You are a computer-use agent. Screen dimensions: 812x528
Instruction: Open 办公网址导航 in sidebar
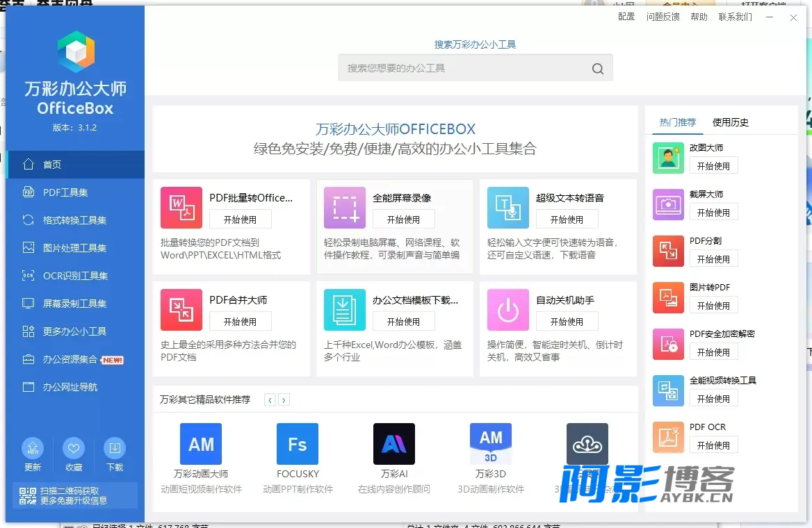pyautogui.click(x=76, y=387)
